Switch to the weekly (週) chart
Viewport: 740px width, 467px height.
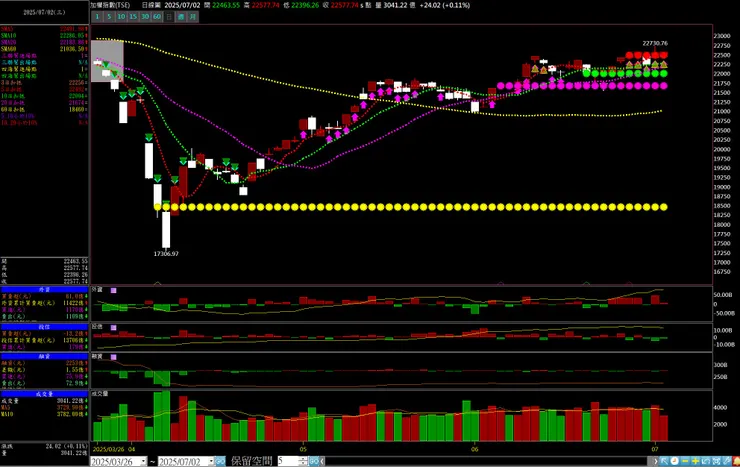181,17
